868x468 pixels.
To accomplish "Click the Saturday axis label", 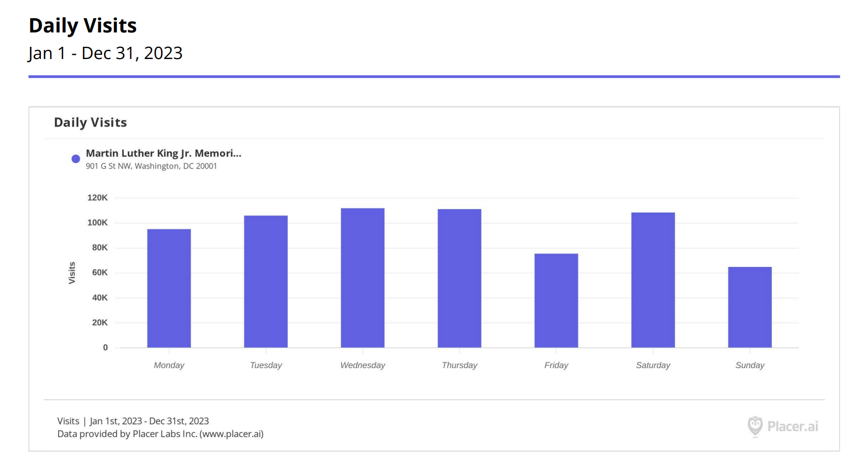I will coord(653,365).
